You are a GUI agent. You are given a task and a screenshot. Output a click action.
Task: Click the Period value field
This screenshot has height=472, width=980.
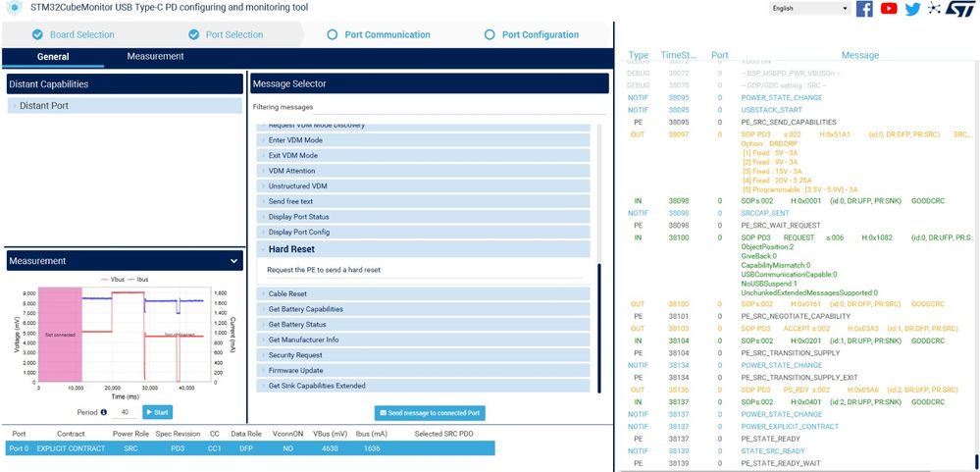point(125,412)
